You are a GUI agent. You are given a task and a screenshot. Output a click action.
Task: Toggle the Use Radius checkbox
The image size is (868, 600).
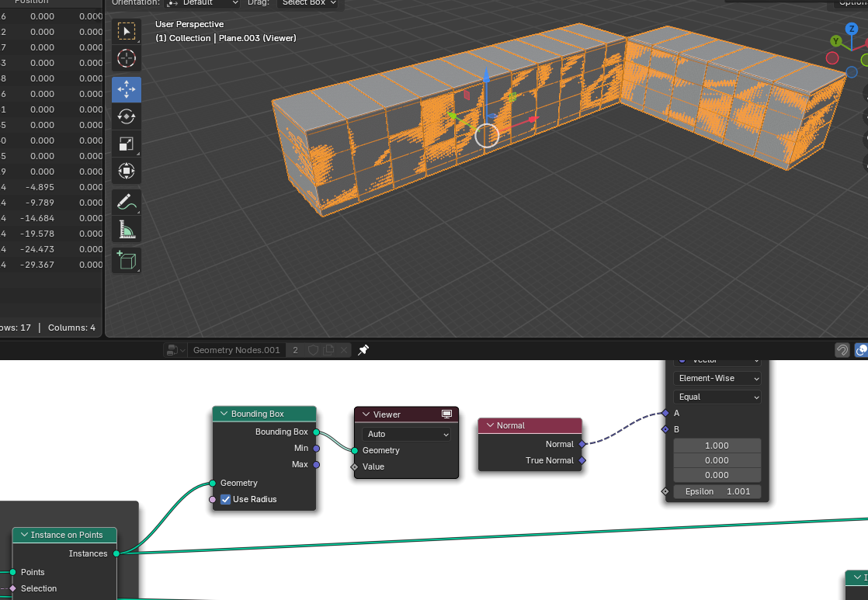click(225, 499)
